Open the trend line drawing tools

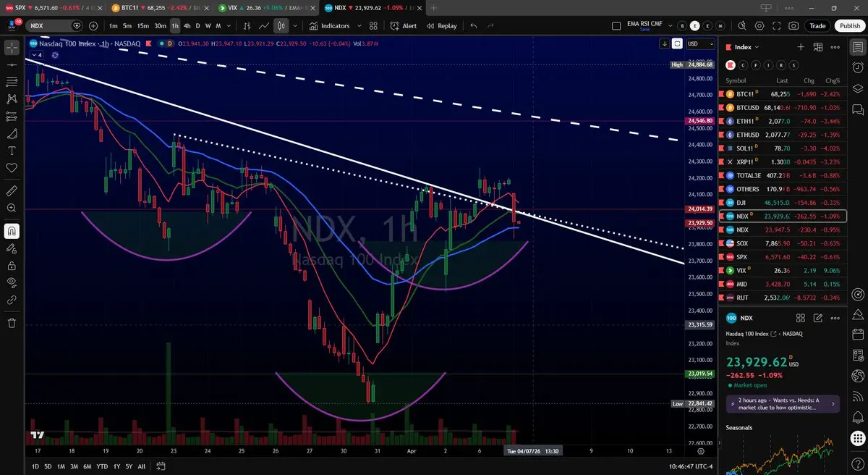point(12,64)
